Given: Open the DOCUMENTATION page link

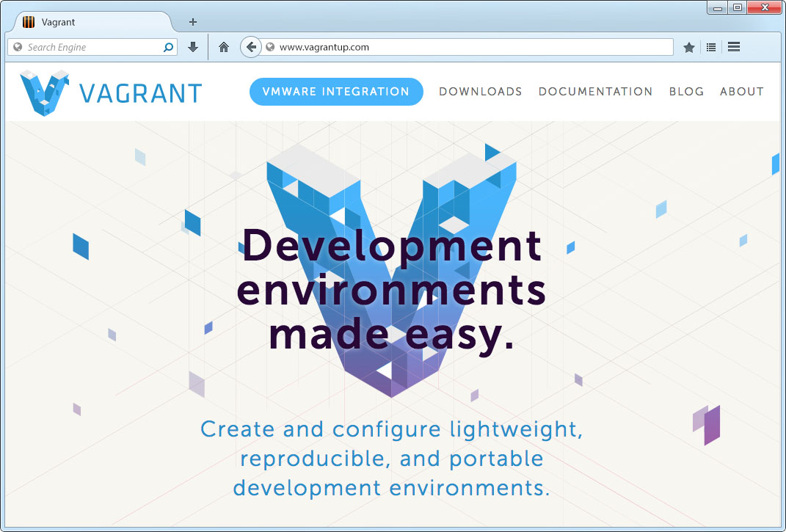Looking at the screenshot, I should [595, 91].
